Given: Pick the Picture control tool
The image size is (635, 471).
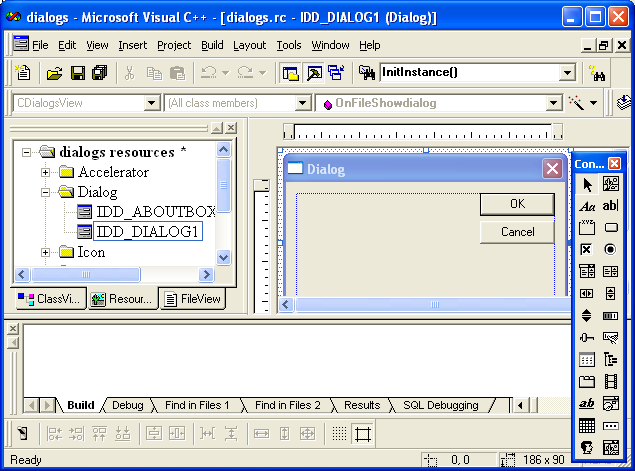Looking at the screenshot, I should click(x=611, y=184).
